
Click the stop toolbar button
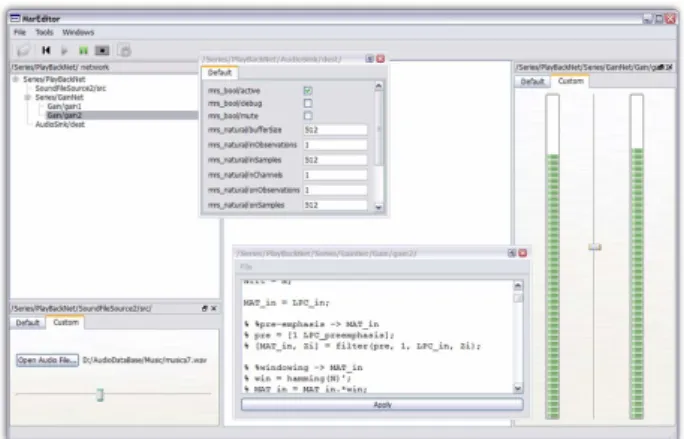103,51
